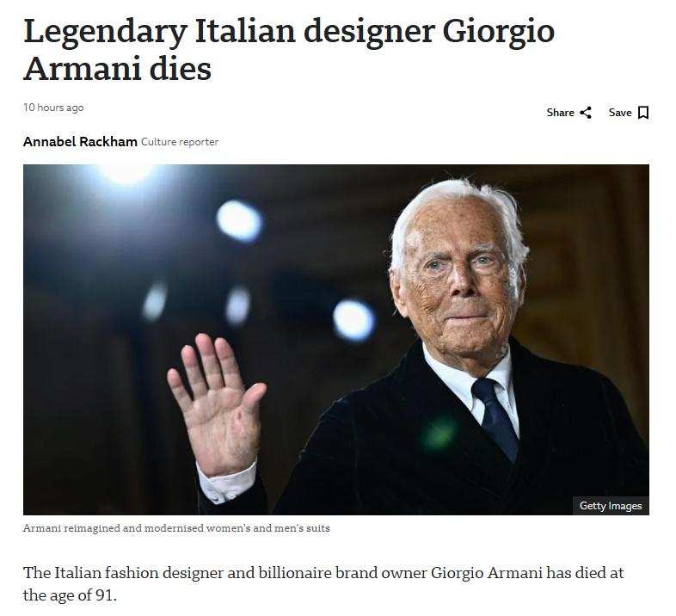Click the word 'Giorgio' in the headline
This screenshot has width=676, height=616.
pos(498,31)
